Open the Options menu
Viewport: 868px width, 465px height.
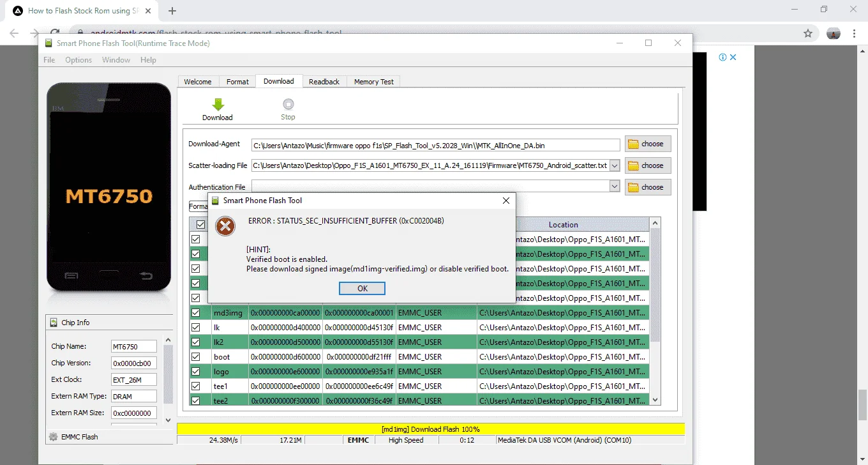point(79,60)
